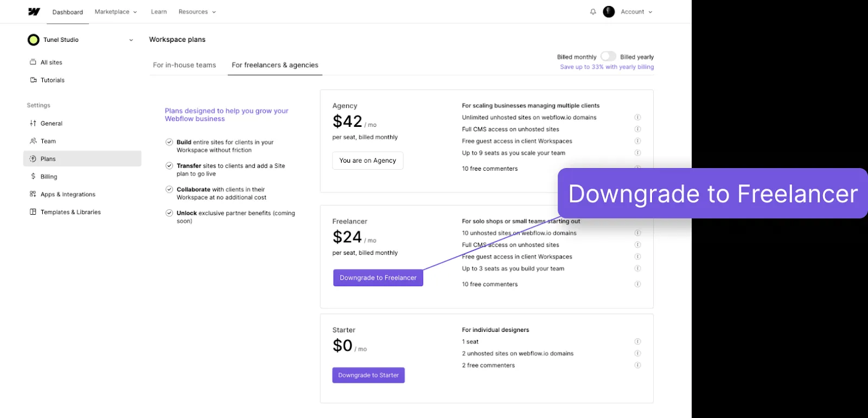Toggle billed monthly/yearly switch
This screenshot has width=868, height=418.
pos(608,56)
